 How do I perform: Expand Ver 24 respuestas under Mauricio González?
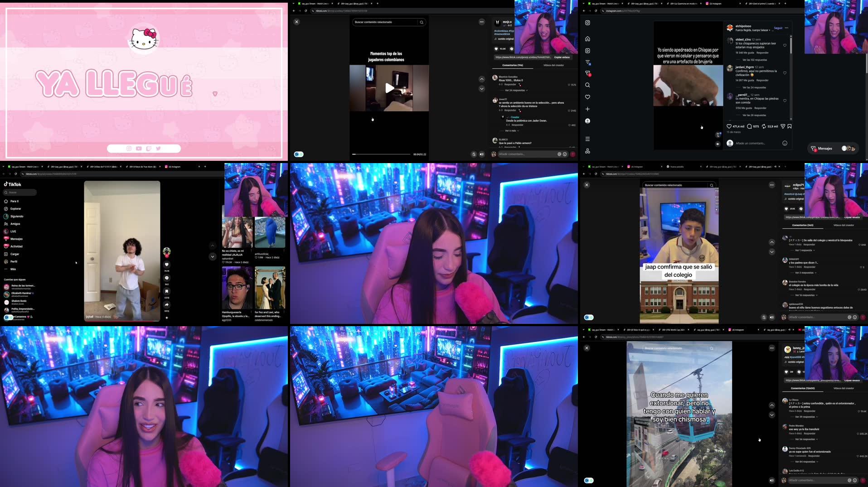(x=516, y=90)
